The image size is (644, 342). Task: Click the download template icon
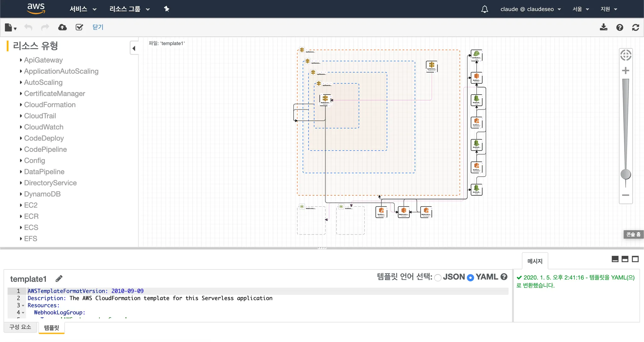tap(603, 27)
